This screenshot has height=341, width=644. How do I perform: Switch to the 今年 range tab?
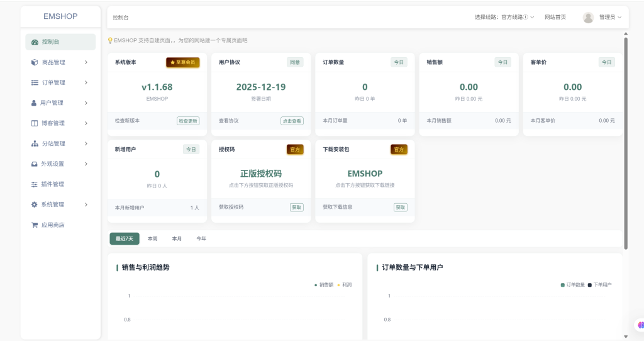click(201, 238)
